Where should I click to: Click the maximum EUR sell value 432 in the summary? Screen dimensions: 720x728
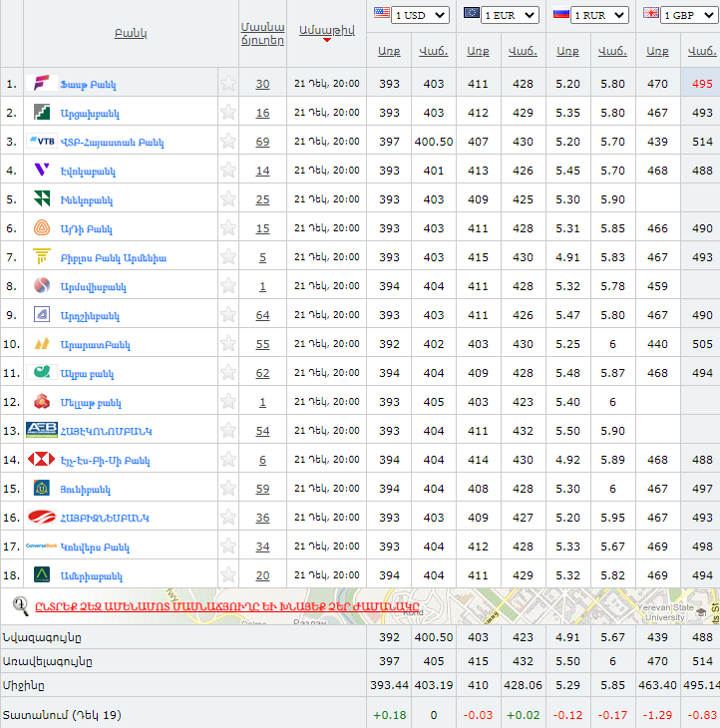(x=523, y=660)
